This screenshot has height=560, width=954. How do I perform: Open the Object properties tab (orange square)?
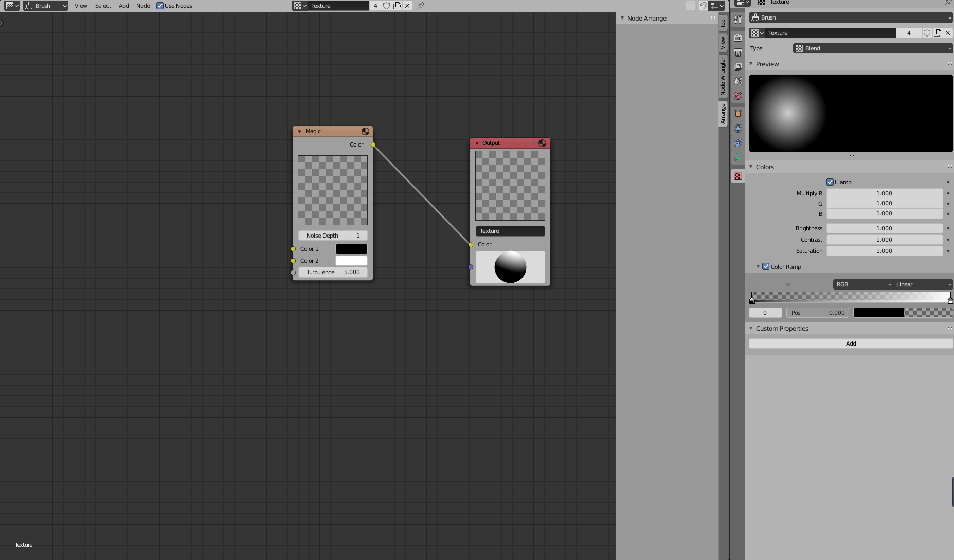(738, 114)
